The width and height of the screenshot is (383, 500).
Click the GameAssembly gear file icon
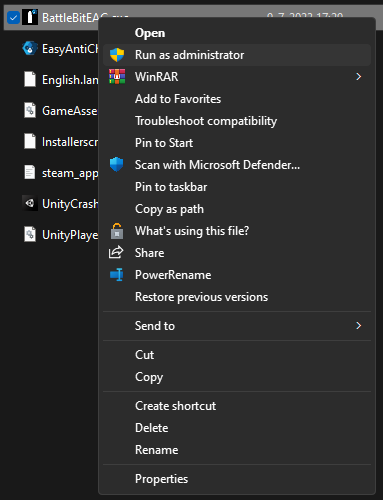pyautogui.click(x=30, y=110)
